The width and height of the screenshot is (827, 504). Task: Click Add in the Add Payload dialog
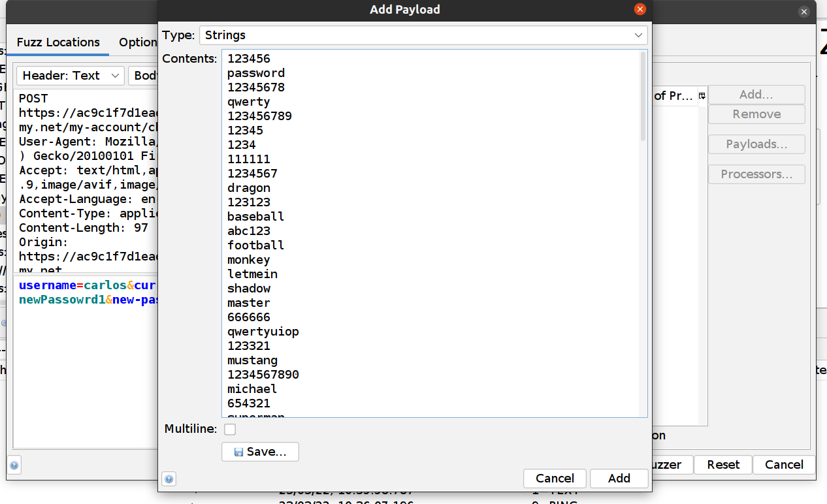click(619, 479)
